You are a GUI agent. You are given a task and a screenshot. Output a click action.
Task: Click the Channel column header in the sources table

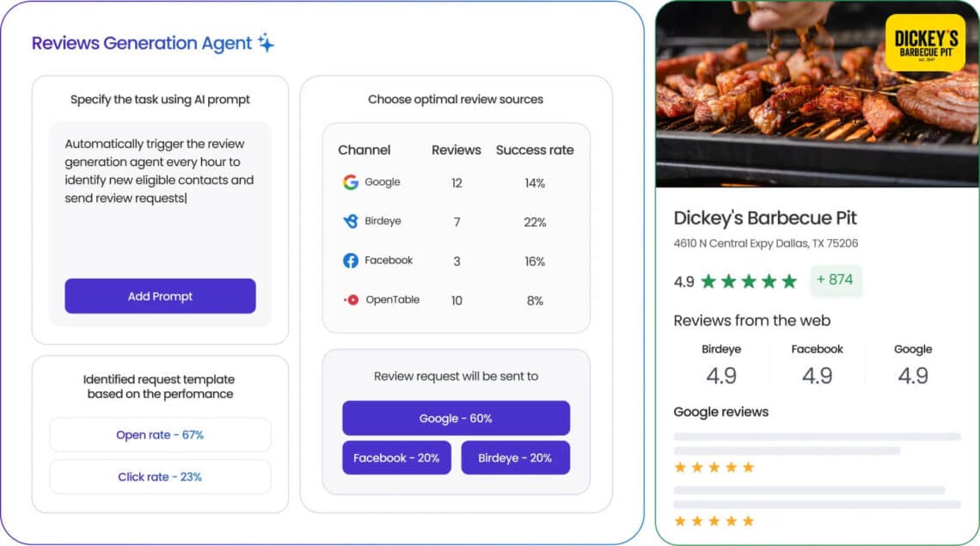(x=364, y=150)
